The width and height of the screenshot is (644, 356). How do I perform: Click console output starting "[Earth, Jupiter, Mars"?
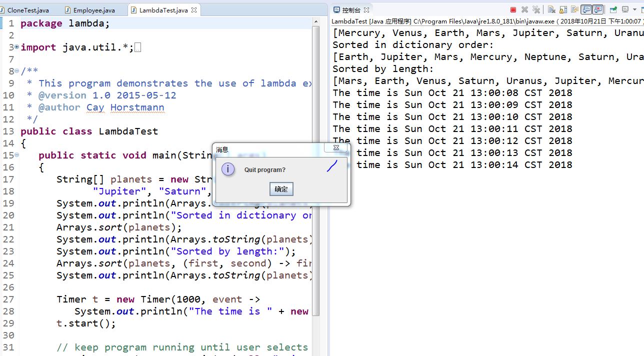pyautogui.click(x=488, y=56)
